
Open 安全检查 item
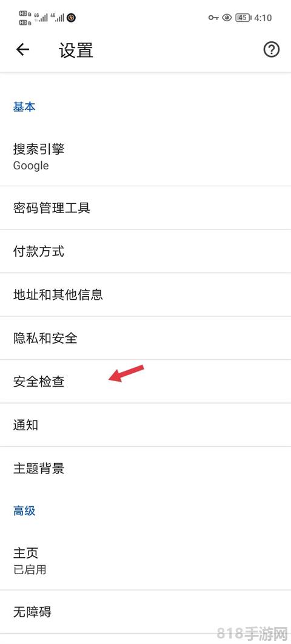pos(145,382)
